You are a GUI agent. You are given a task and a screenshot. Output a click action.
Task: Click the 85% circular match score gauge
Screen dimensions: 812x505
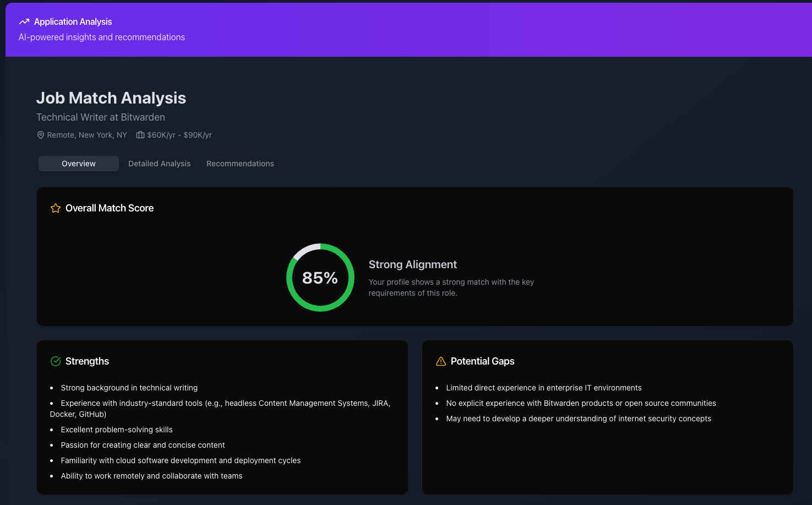[x=320, y=278]
